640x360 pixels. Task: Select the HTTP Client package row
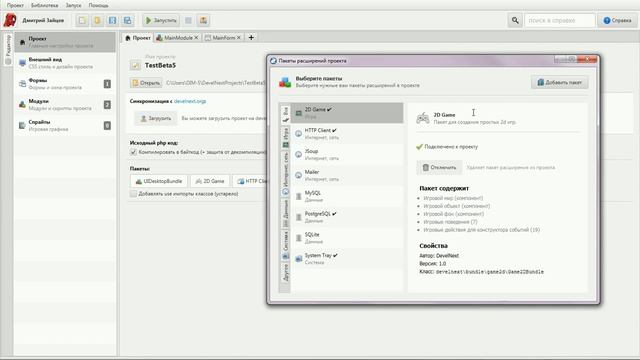coord(347,133)
